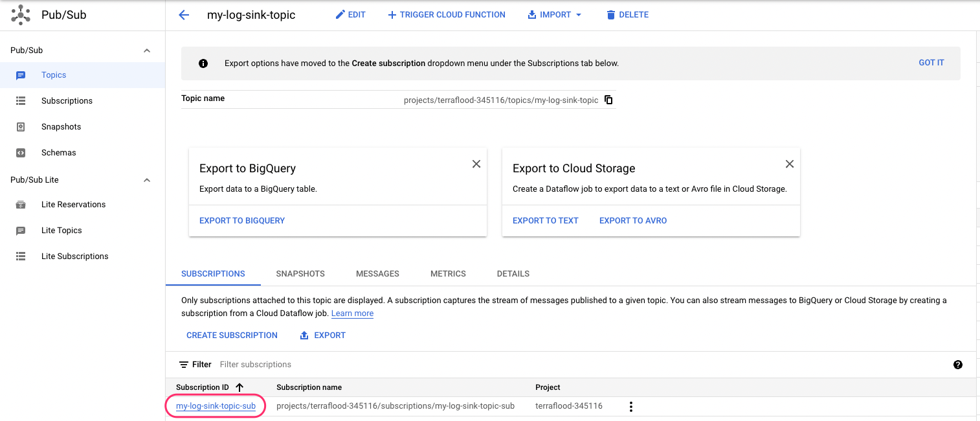Click the Delete trash icon
This screenshot has width=980, height=421.
click(610, 15)
